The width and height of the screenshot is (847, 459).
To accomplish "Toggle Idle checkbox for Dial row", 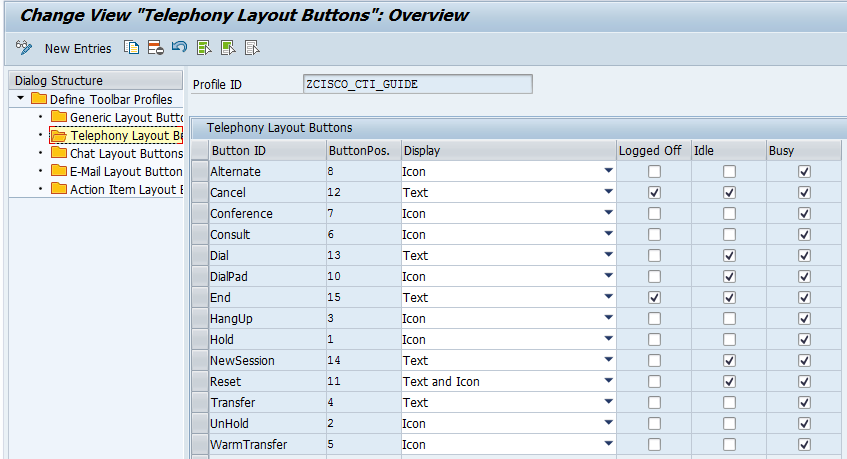I will pyautogui.click(x=729, y=255).
